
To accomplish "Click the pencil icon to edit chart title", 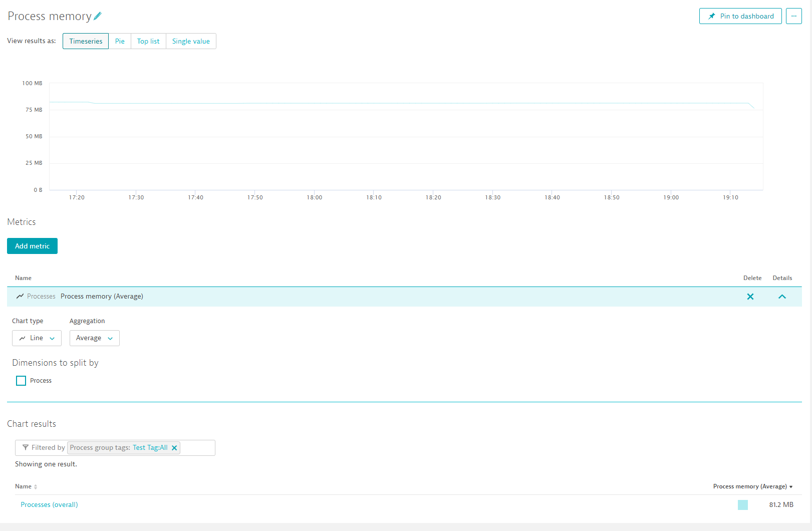I will (98, 16).
